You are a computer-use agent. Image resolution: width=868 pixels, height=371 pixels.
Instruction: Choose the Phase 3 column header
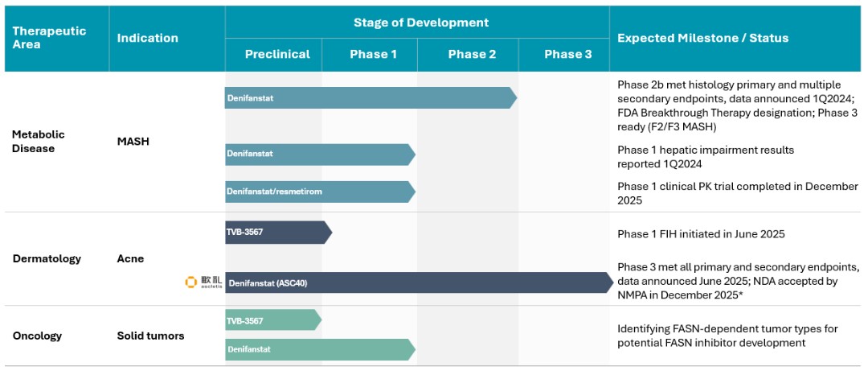click(x=567, y=55)
